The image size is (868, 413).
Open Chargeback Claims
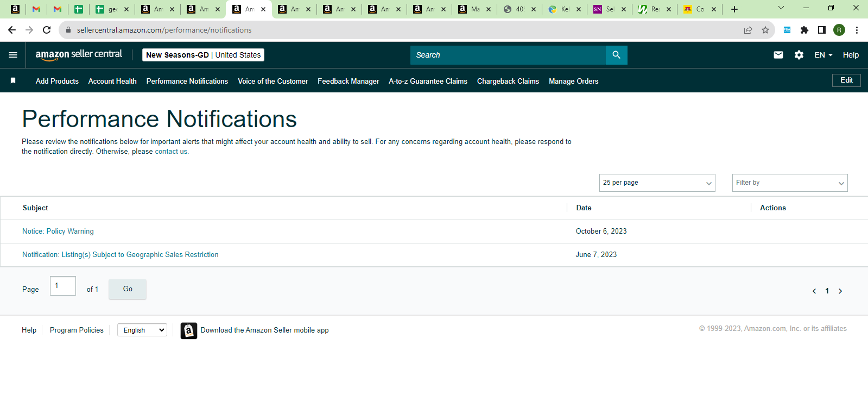click(x=508, y=81)
